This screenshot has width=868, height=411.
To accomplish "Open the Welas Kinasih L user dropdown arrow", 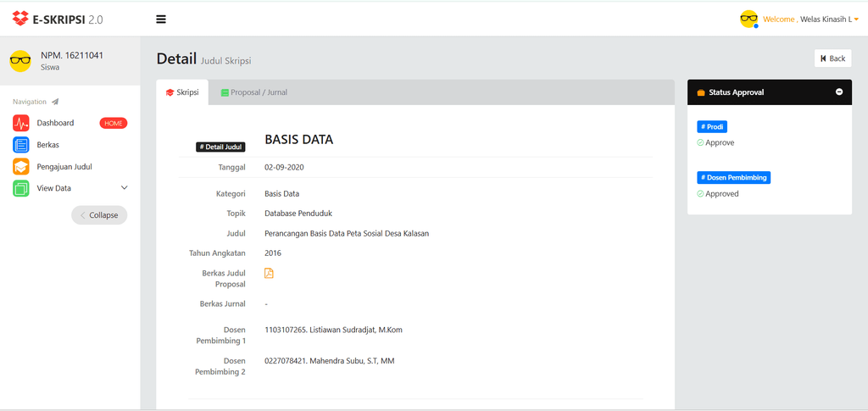I will 856,19.
